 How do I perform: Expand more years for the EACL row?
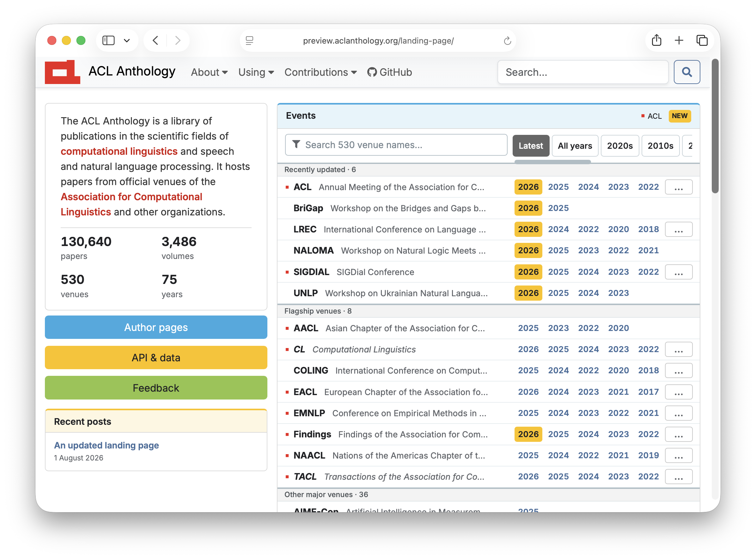[x=678, y=392]
